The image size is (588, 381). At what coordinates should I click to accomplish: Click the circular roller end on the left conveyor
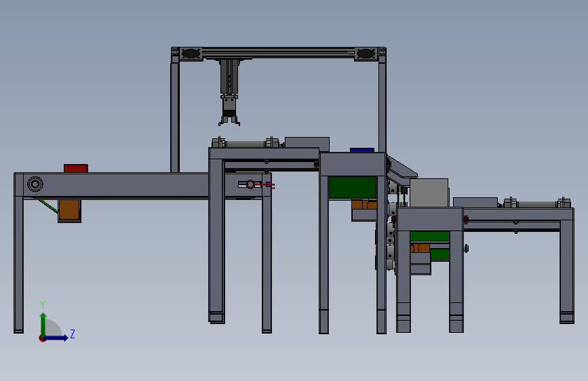[x=35, y=184]
